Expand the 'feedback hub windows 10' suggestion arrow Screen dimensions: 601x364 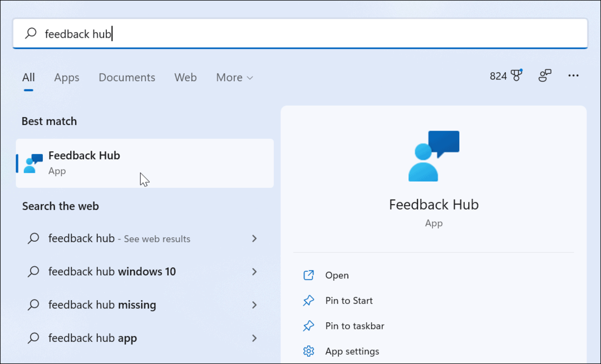pos(254,272)
